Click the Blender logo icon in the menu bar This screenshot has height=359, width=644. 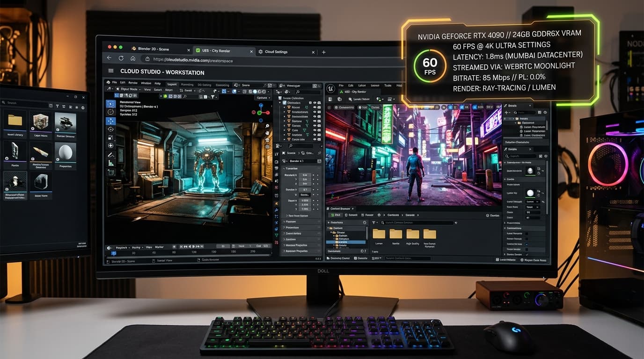click(108, 82)
